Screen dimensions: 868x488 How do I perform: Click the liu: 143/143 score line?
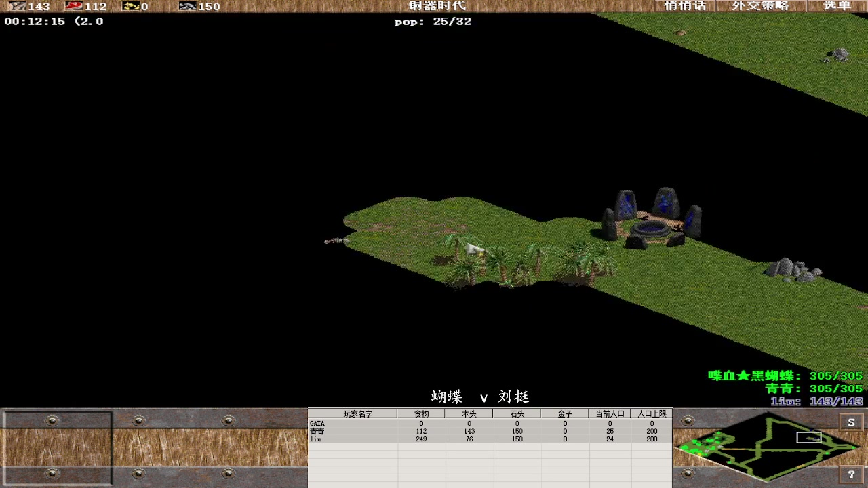(816, 401)
